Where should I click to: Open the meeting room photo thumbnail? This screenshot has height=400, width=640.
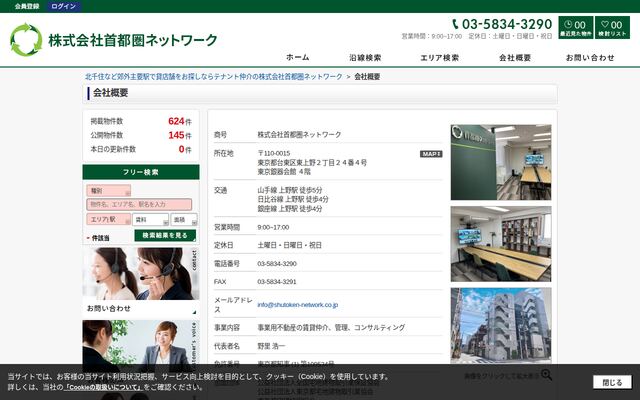click(501, 244)
